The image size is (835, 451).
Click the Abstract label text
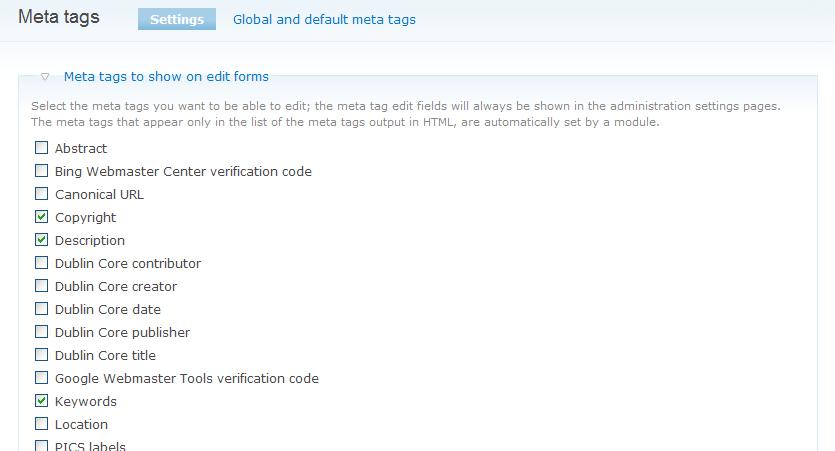81,148
